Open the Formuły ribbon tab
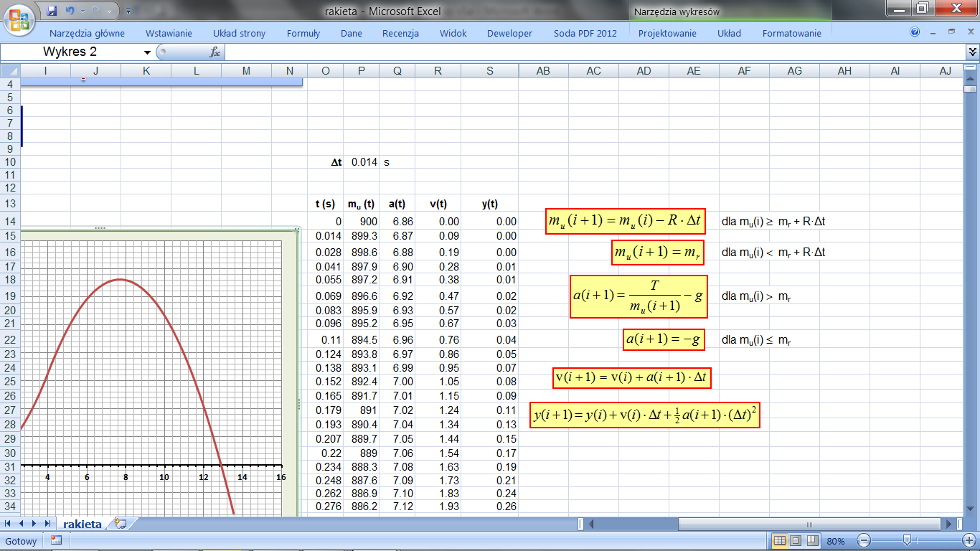Viewport: 980px width, 551px height. tap(303, 33)
